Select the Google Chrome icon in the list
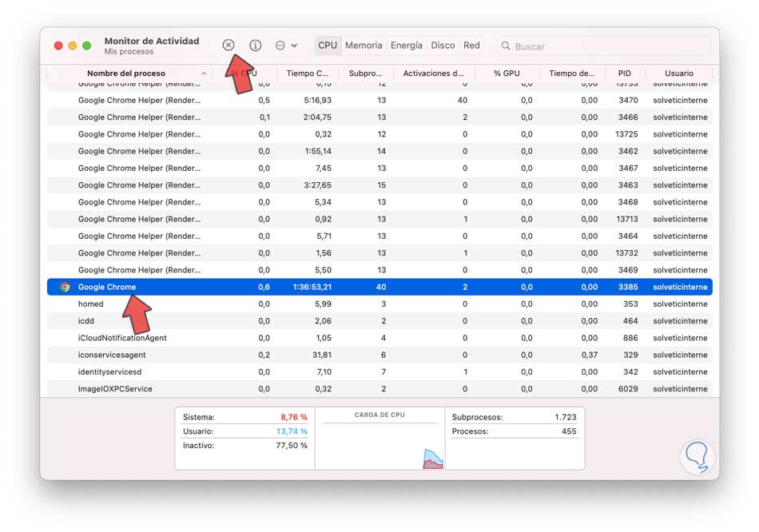759x532 pixels. point(65,287)
